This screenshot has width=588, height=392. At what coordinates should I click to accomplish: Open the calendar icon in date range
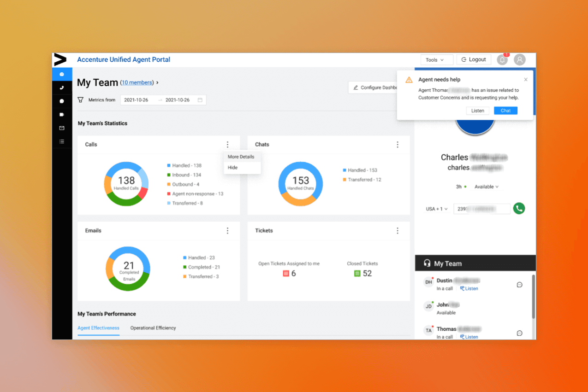point(200,100)
